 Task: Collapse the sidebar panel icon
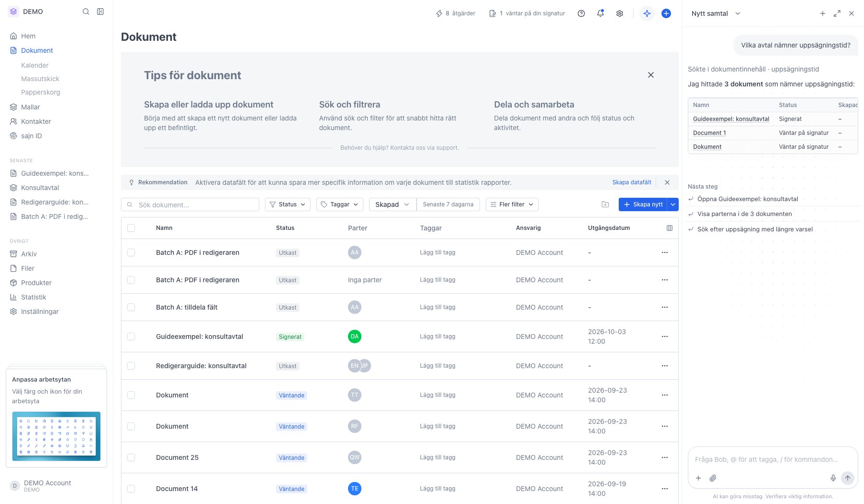click(100, 12)
